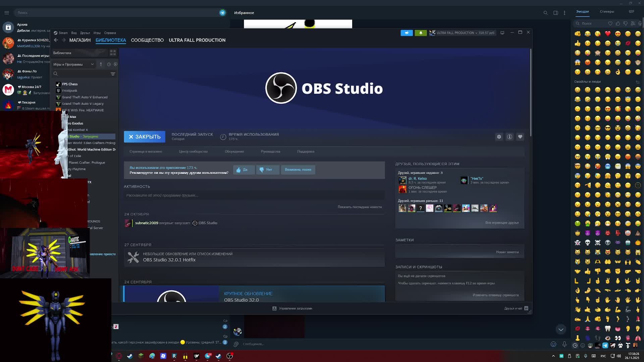This screenshot has width=644, height=362.
Task: Click the app information icon
Action: click(x=509, y=137)
